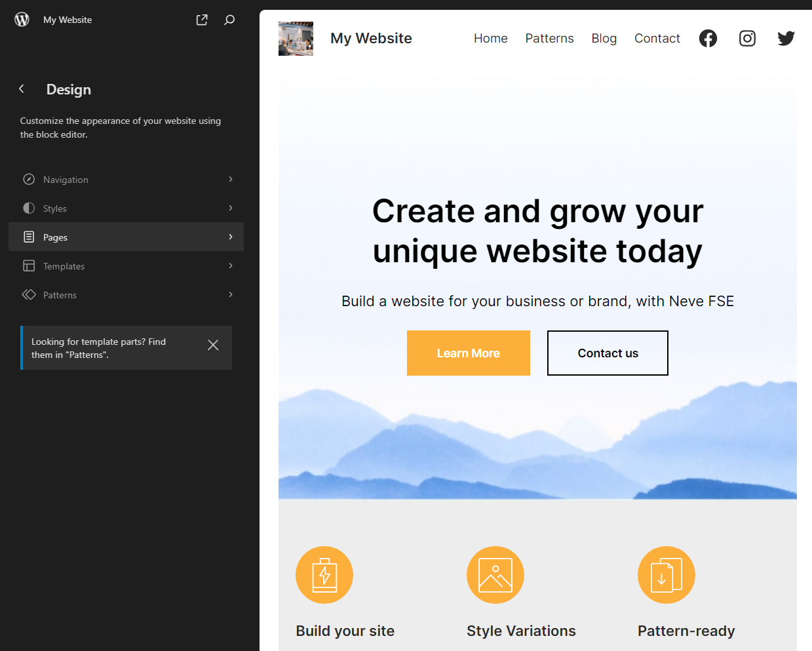Image resolution: width=812 pixels, height=651 pixels.
Task: Click the Pages document icon
Action: [29, 237]
